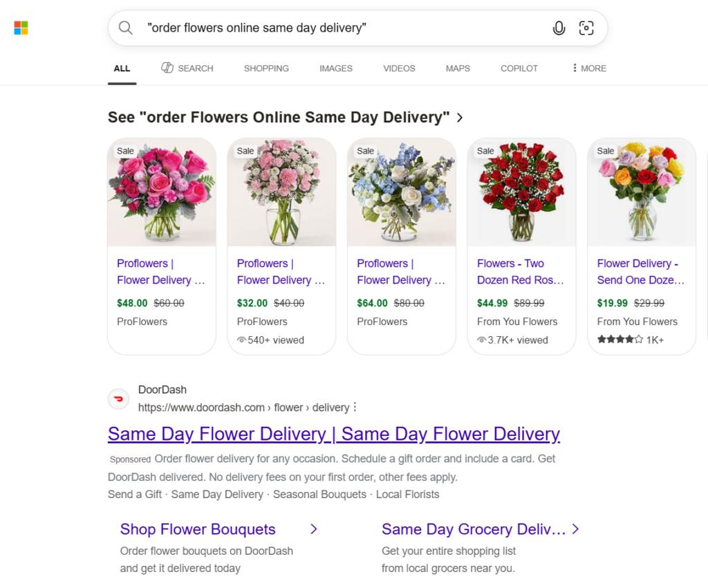Image resolution: width=708 pixels, height=588 pixels.
Task: Click Sale badge on red roses card
Action: (x=485, y=151)
